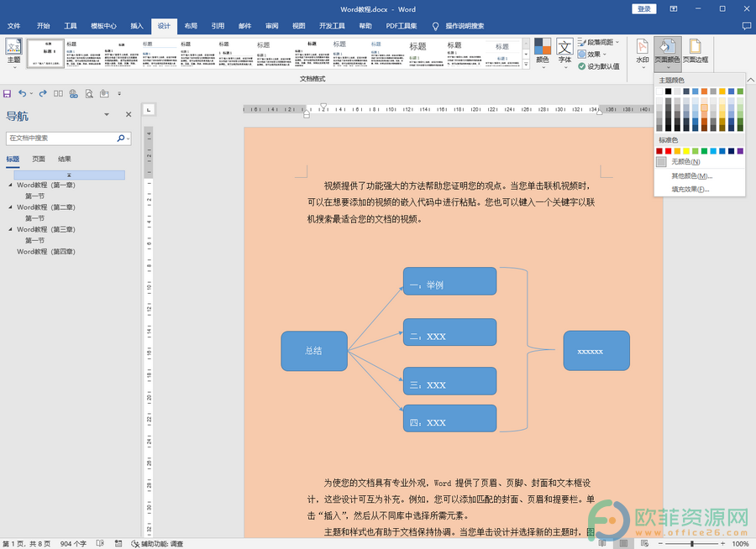Open the 颜色 theme colors menu
Image resolution: width=756 pixels, height=549 pixels.
click(x=543, y=53)
